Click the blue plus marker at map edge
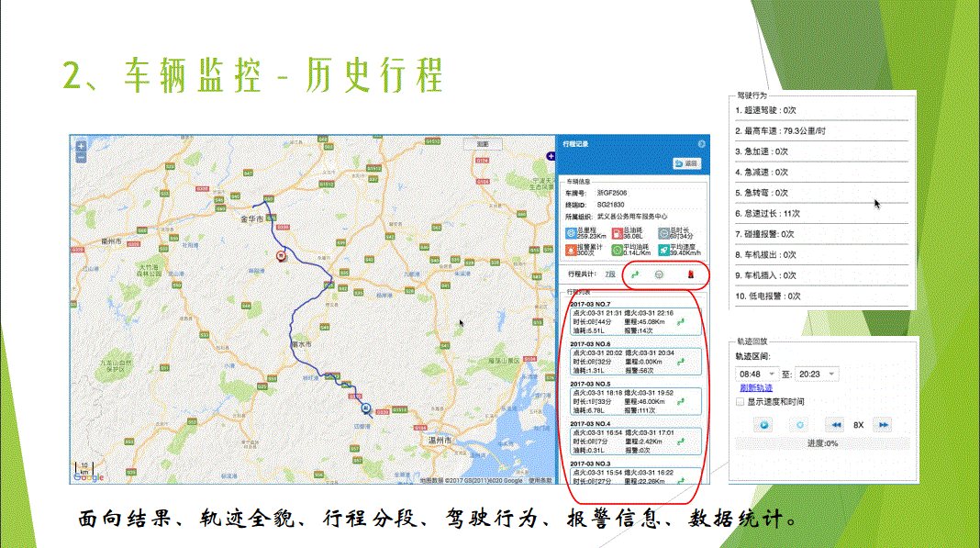Viewport: 980px width, 548px height. 551,156
